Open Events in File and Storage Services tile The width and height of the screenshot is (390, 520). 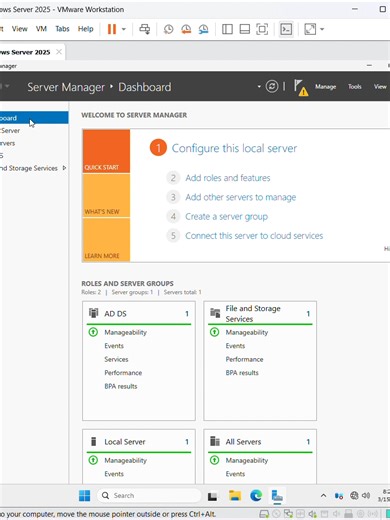(235, 346)
